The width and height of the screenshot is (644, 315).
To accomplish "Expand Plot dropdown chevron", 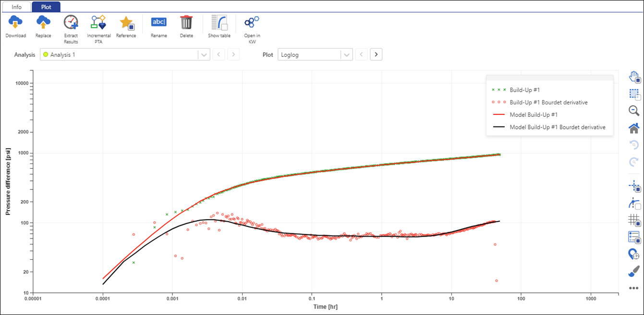I will 347,55.
